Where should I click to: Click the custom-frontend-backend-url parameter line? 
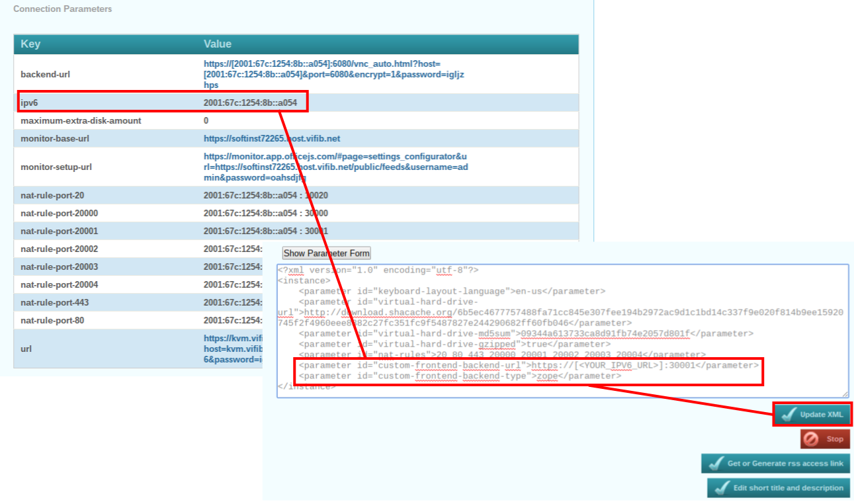(528, 365)
